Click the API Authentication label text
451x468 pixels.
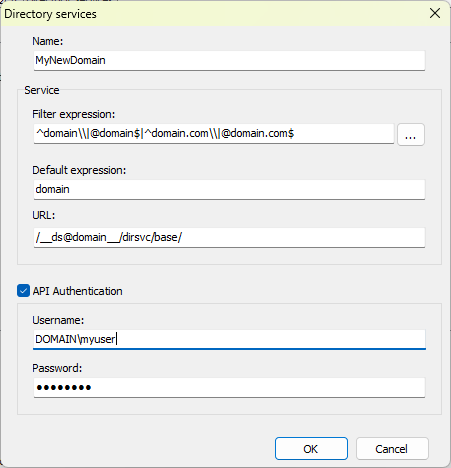point(77,291)
